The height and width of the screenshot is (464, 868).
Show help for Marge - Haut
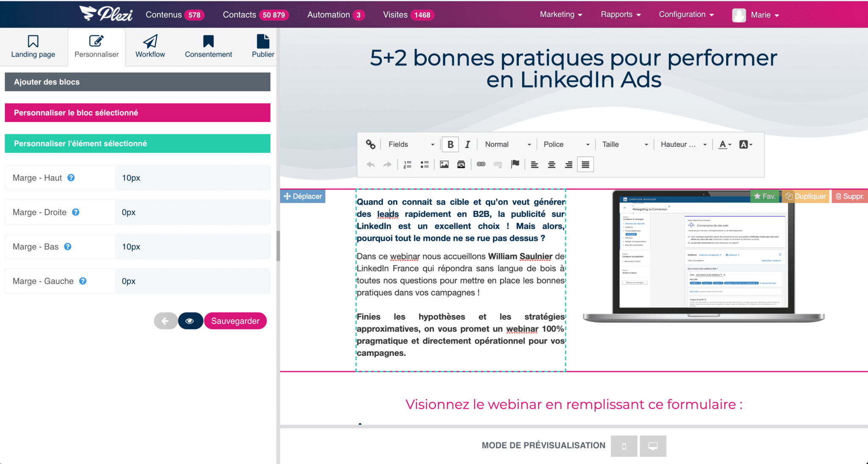coord(71,178)
